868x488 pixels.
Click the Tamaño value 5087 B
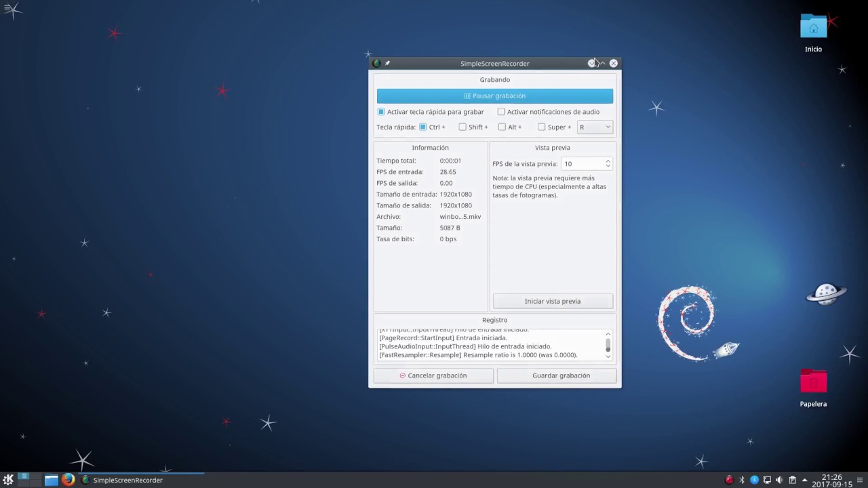tap(450, 228)
